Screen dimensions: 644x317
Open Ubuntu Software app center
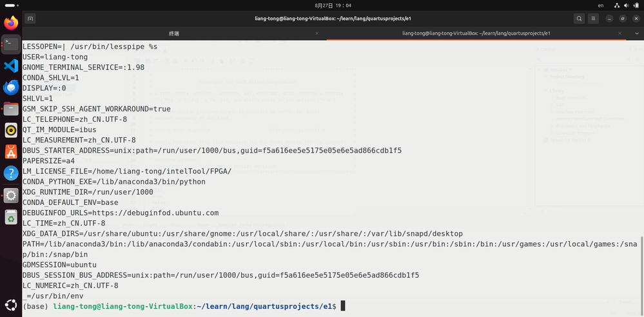point(10,152)
